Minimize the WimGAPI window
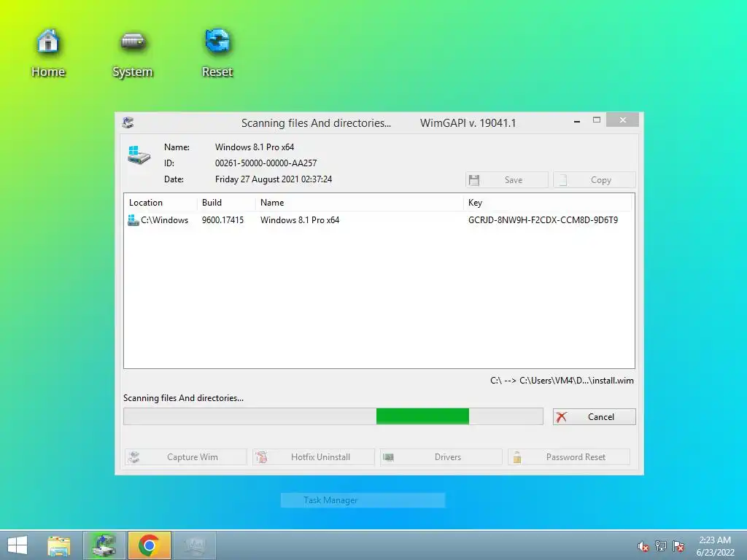The image size is (747, 560). pyautogui.click(x=577, y=121)
